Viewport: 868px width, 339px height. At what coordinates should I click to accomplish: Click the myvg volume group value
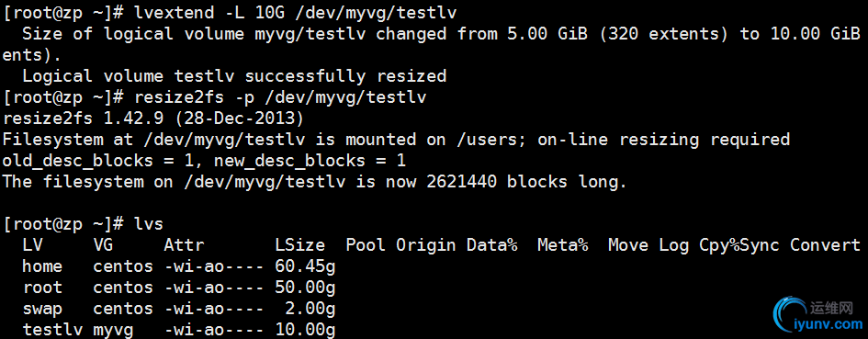(x=114, y=330)
